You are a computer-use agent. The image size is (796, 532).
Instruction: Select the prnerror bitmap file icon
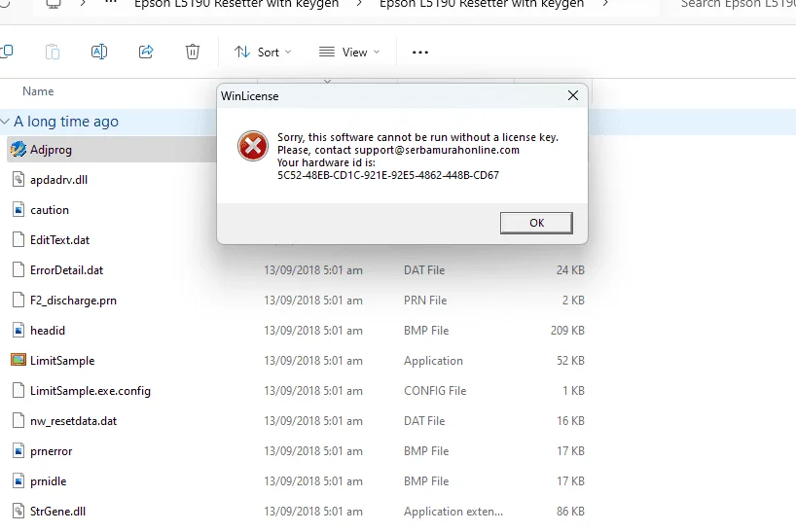pyautogui.click(x=18, y=451)
